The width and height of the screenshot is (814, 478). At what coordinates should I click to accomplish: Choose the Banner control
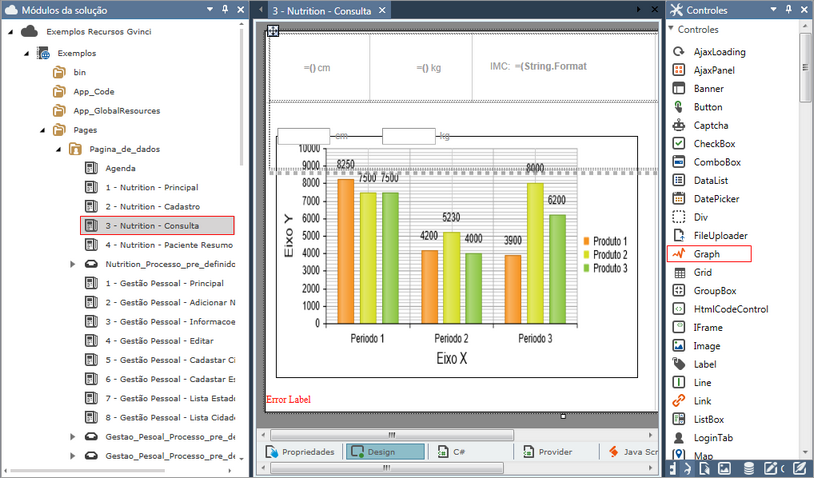pyautogui.click(x=698, y=89)
